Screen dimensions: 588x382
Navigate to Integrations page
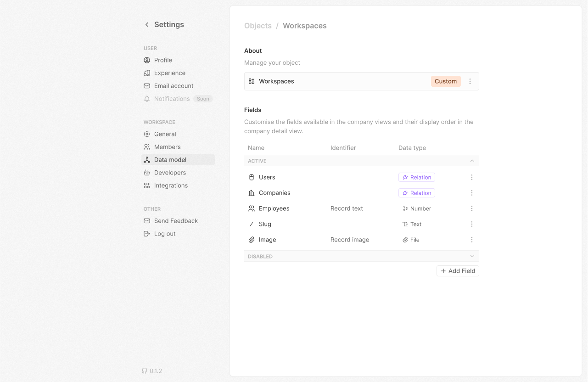pyautogui.click(x=171, y=185)
